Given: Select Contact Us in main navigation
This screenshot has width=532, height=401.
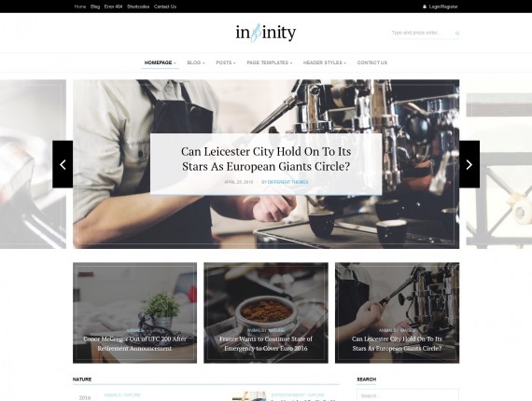Looking at the screenshot, I should click(372, 62).
